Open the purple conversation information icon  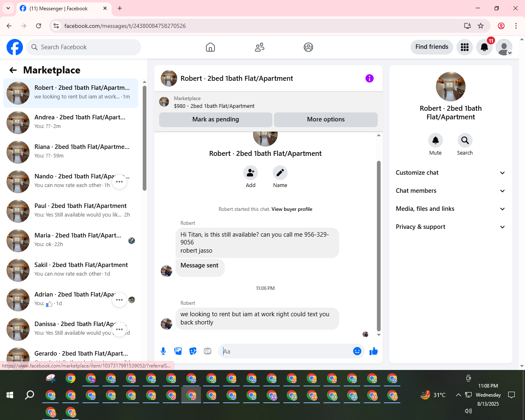[x=370, y=78]
